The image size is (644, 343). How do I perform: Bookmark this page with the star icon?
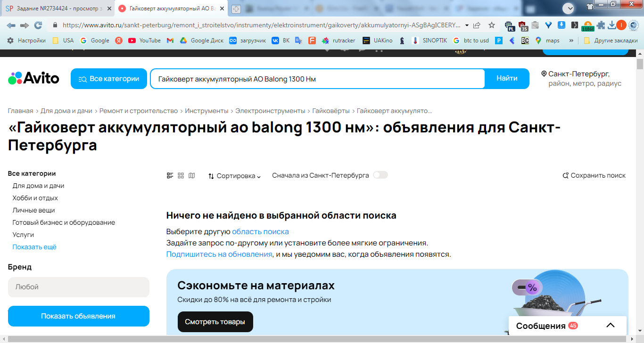492,25
